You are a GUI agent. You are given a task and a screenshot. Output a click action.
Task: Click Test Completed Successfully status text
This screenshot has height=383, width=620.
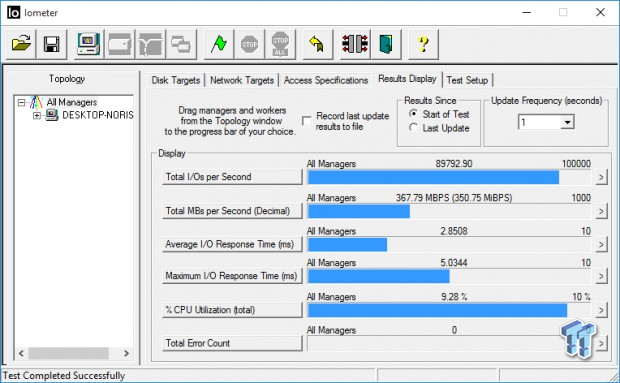tap(64, 375)
